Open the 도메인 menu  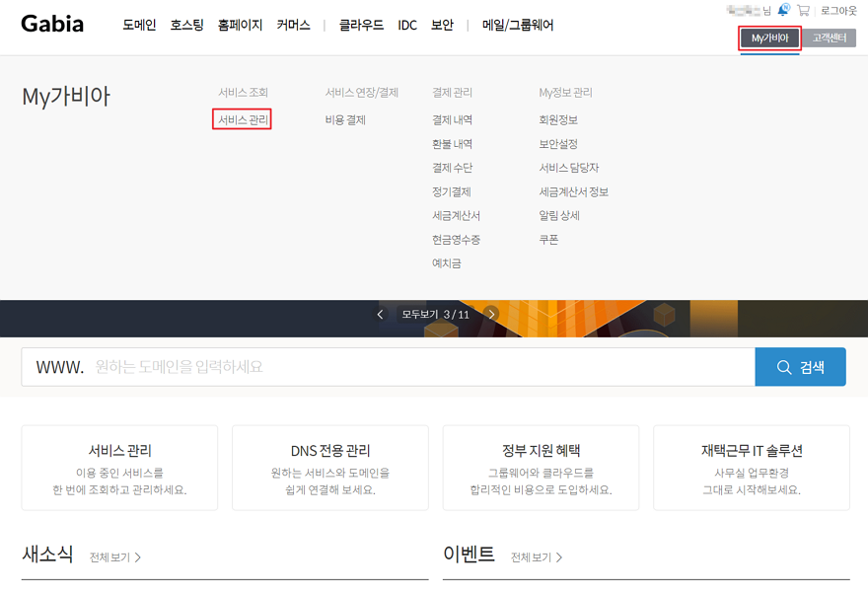tap(139, 25)
